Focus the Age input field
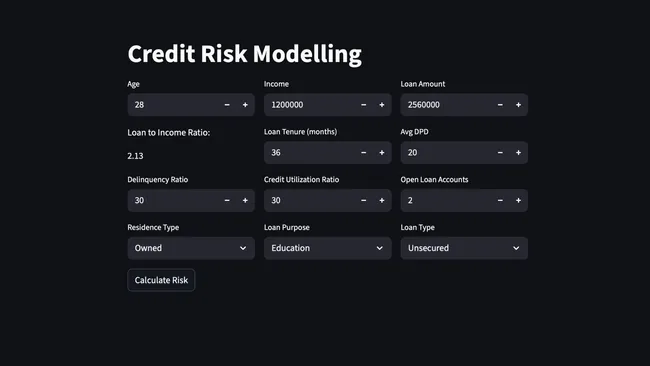 [173, 105]
